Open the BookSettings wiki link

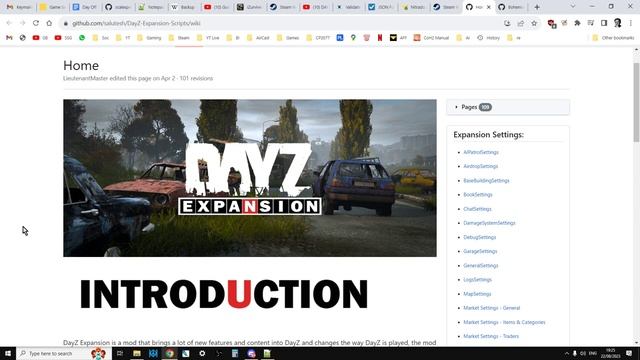click(x=478, y=195)
